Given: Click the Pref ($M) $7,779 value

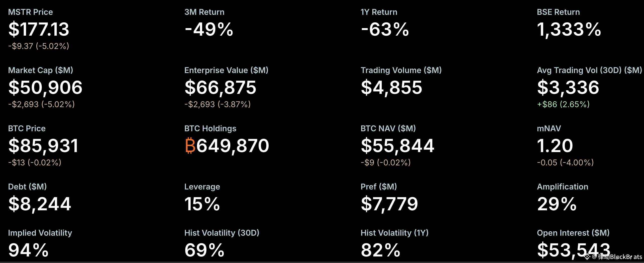Looking at the screenshot, I should pos(389,204).
